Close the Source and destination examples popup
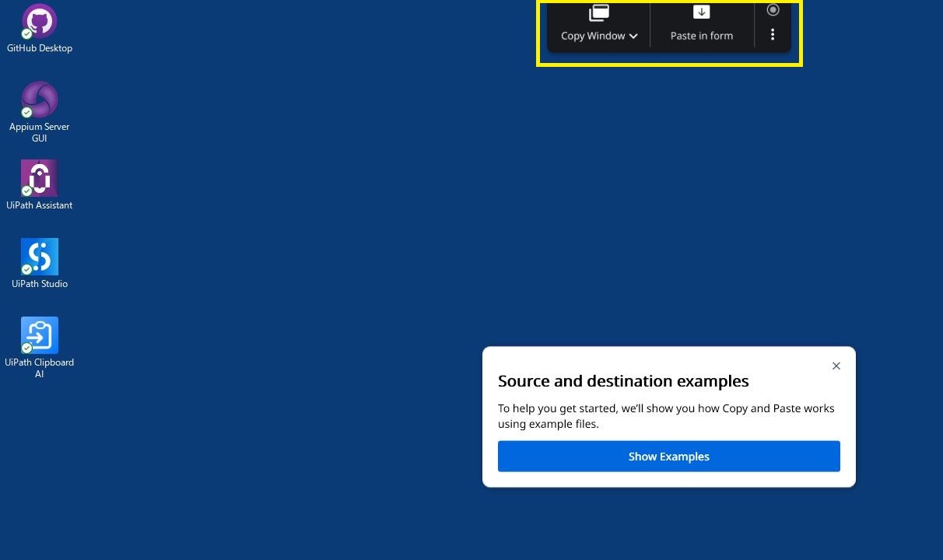 pos(836,366)
